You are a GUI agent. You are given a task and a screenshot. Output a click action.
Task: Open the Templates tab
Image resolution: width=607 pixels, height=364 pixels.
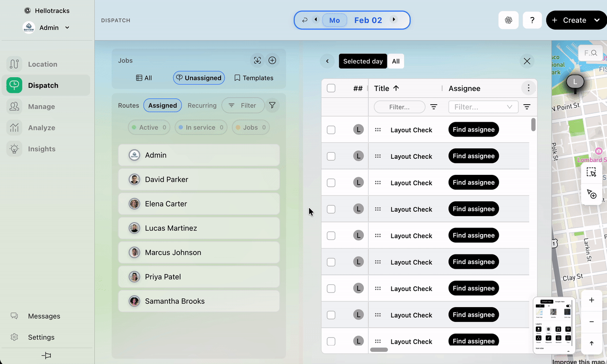click(x=254, y=78)
